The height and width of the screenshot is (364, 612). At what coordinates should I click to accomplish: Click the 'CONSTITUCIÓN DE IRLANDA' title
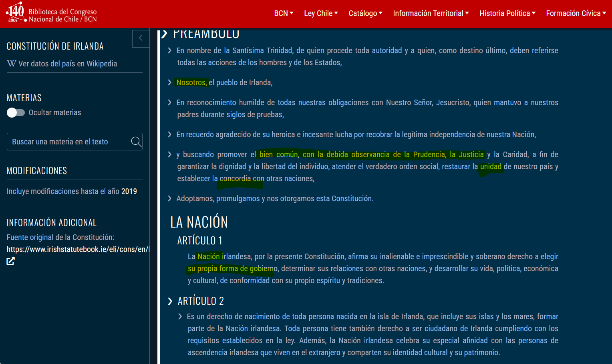coord(55,46)
